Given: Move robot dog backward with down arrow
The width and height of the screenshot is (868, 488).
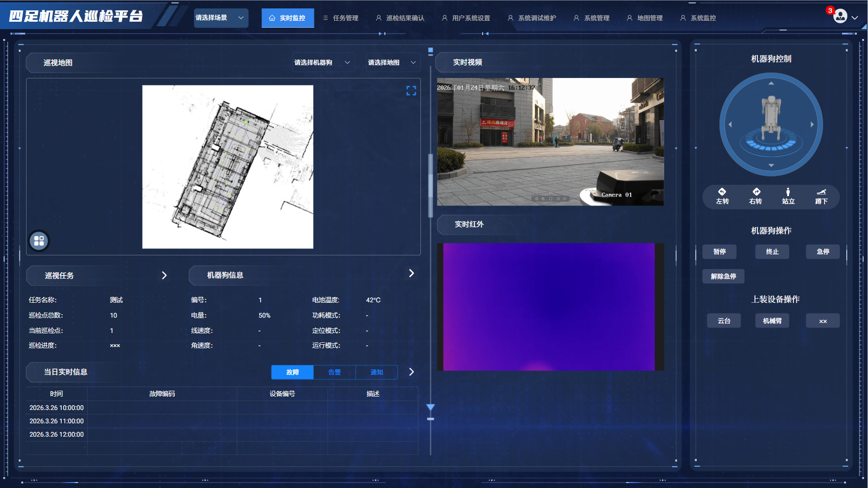Looking at the screenshot, I should point(771,165).
